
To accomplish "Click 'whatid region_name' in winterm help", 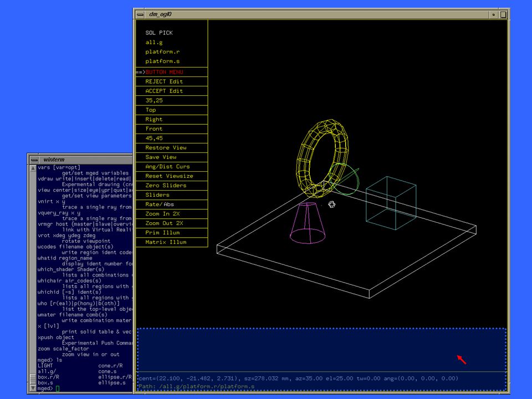I will point(65,258).
